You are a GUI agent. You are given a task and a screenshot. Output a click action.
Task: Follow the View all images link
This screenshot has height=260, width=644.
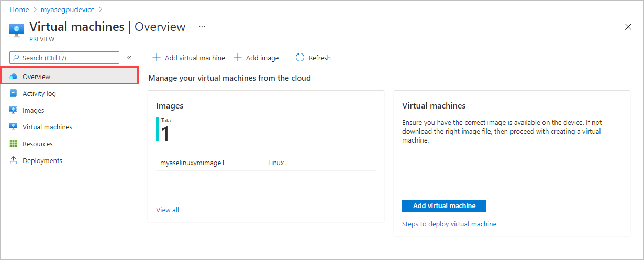tap(168, 210)
